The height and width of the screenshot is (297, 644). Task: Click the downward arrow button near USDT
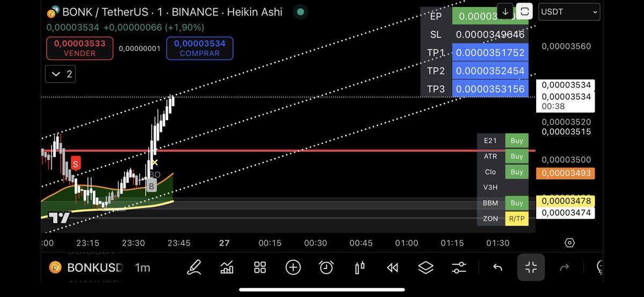505,11
